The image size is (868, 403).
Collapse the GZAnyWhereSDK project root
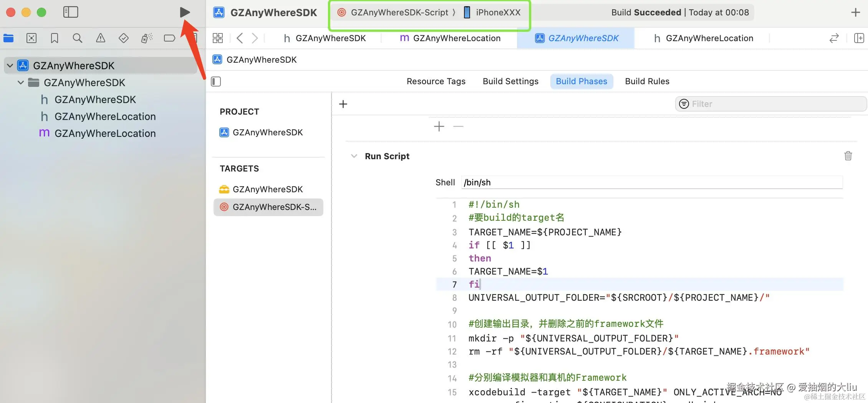coord(10,66)
